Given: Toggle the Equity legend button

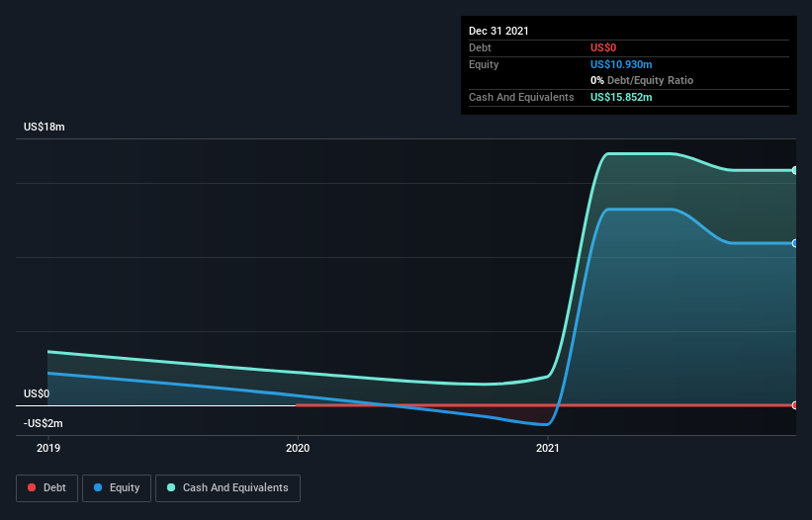Looking at the screenshot, I should coord(117,488).
